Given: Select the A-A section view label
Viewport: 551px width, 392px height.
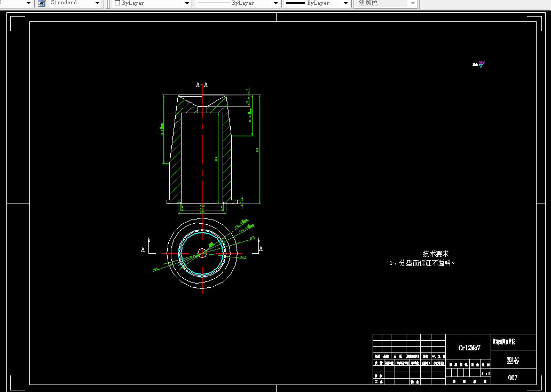Looking at the screenshot, I should pos(202,85).
